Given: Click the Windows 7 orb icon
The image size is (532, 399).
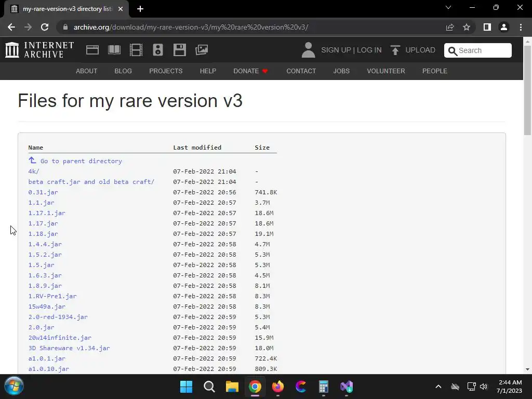Looking at the screenshot, I should tap(14, 386).
